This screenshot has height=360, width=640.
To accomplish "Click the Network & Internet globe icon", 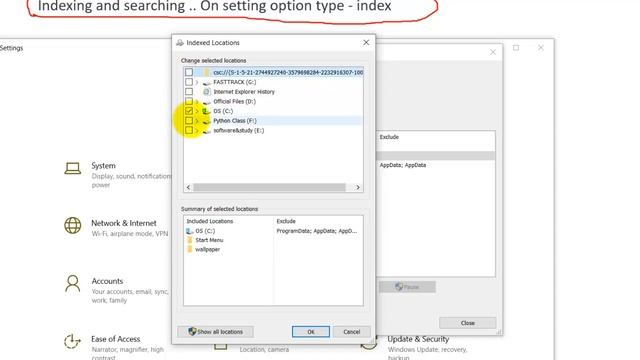I will coord(73,225).
